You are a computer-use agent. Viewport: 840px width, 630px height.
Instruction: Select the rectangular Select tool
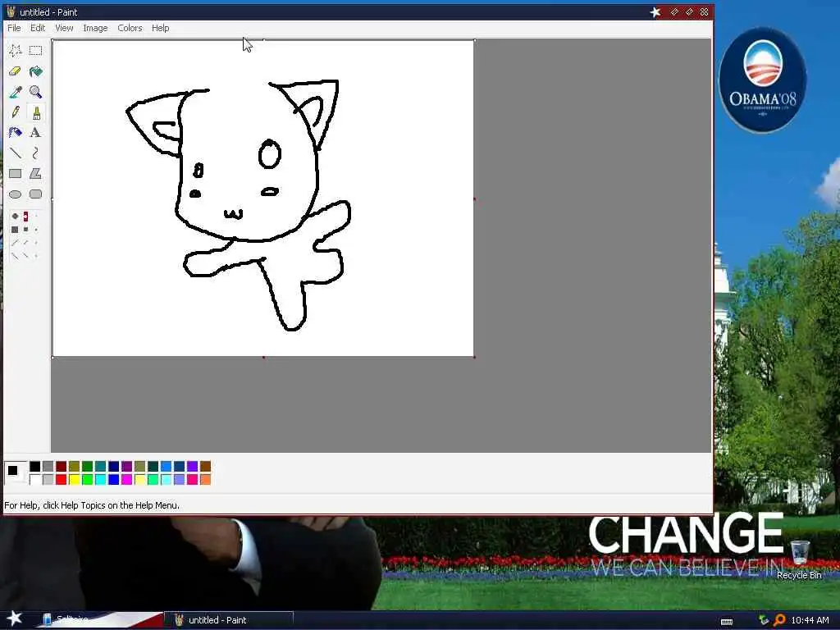tap(36, 51)
